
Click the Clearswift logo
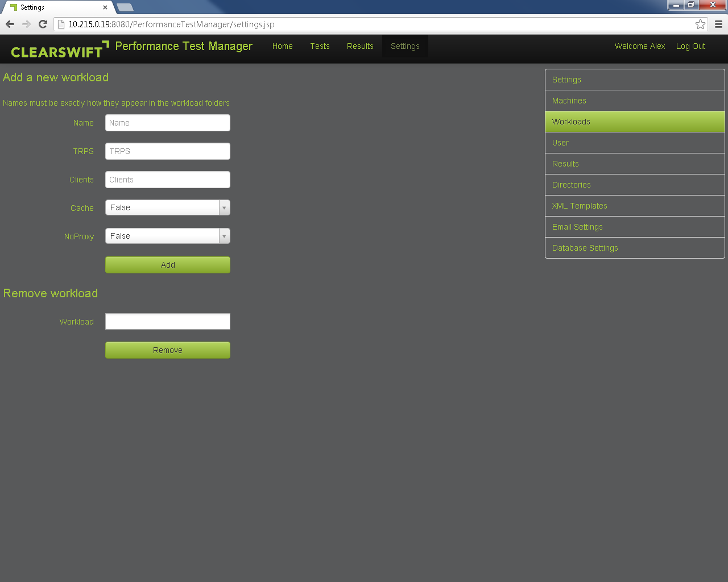[x=59, y=50]
